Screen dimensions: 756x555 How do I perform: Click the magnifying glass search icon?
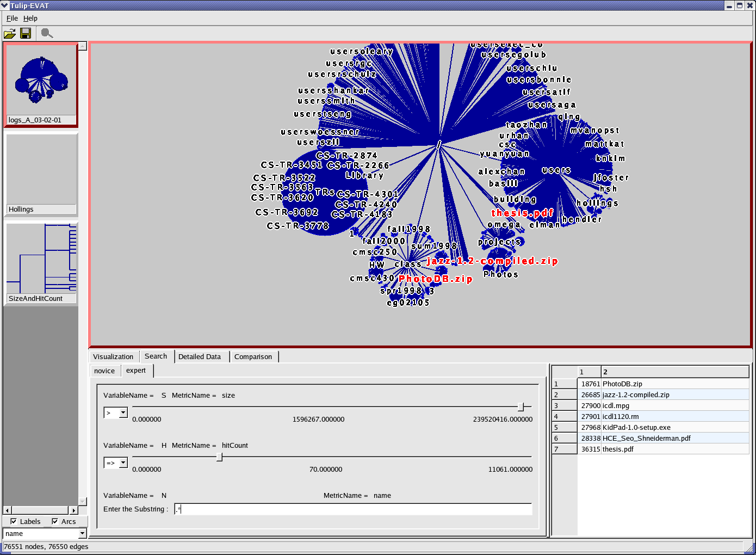pos(47,34)
